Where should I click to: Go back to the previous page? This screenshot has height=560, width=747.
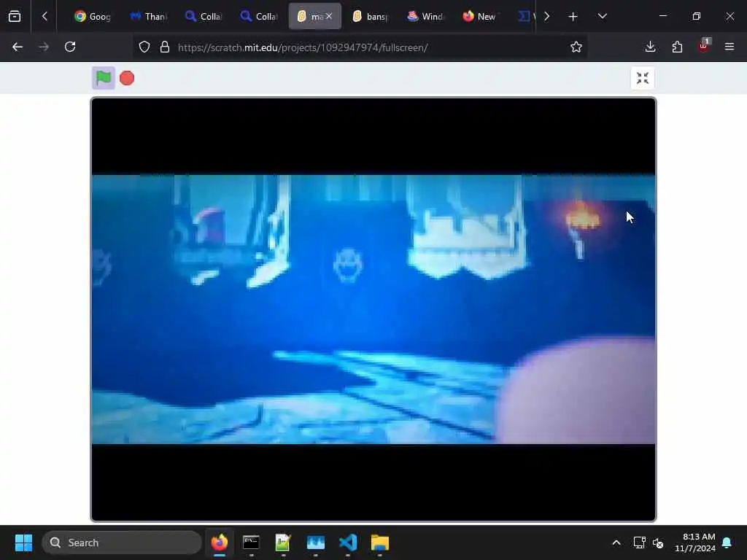[x=18, y=47]
